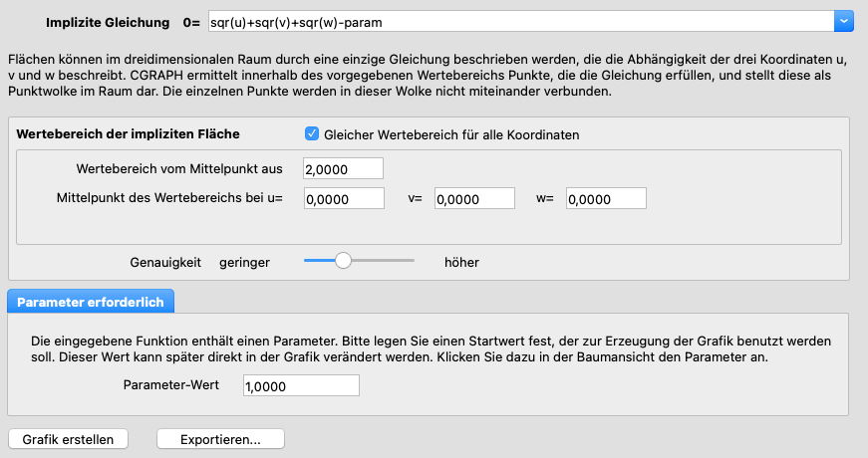
Task: Click into the Parameter-Wert input field
Action: 301,385
